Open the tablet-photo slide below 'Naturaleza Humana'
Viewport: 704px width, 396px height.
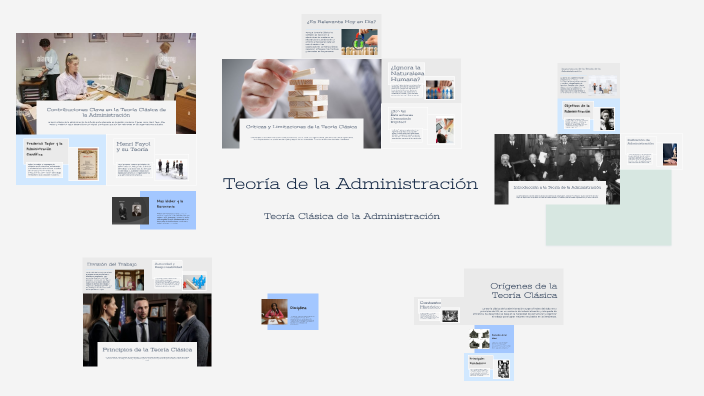pyautogui.click(x=421, y=126)
